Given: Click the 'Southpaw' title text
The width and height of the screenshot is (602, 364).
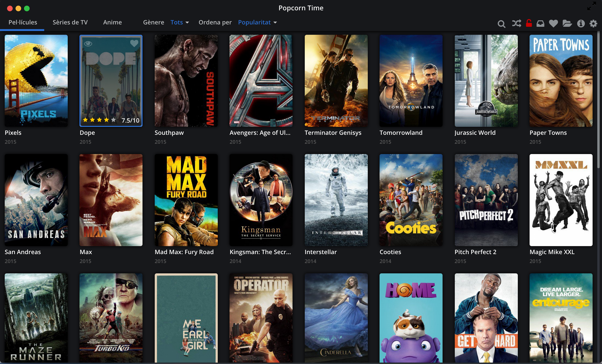Looking at the screenshot, I should click(x=169, y=133).
